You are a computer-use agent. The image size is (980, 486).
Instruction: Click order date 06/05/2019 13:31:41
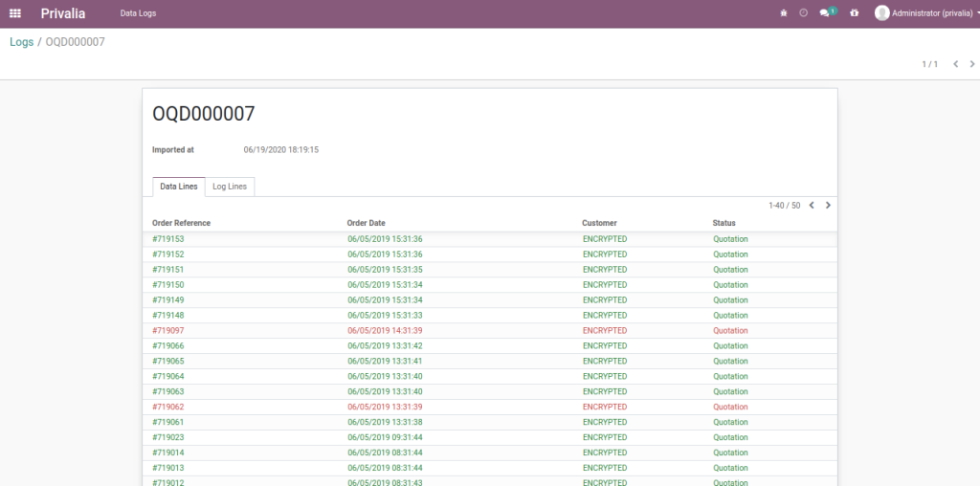click(385, 361)
